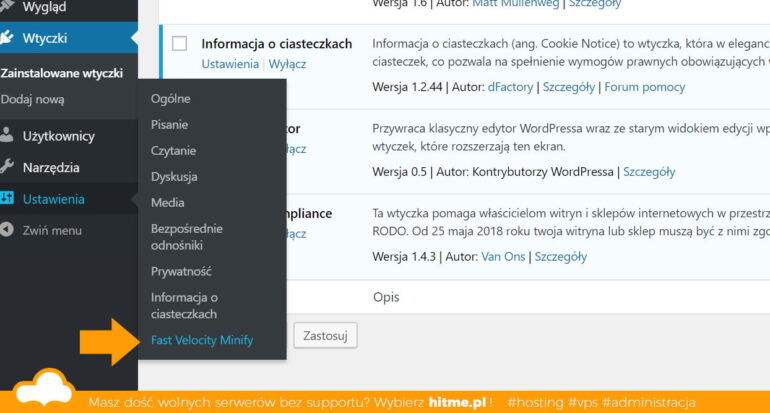Collapse sidebar via Zwiń menu text
This screenshot has width=770, height=413.
point(52,230)
